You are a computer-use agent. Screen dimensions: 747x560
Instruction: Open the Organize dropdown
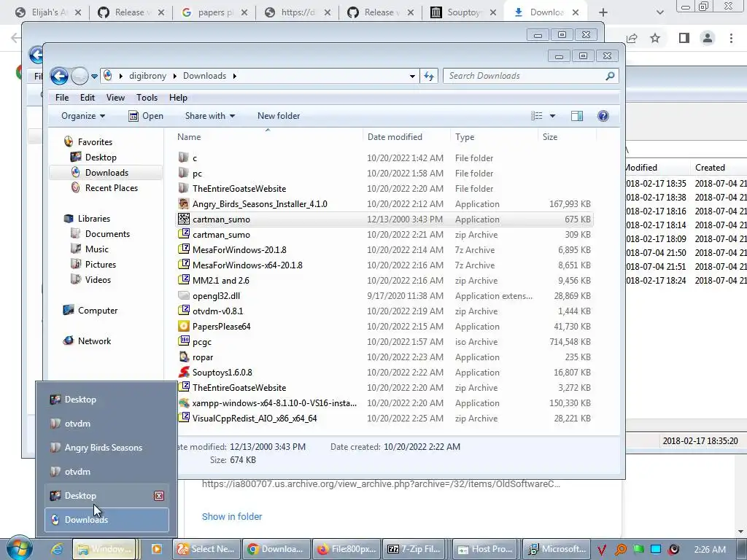pyautogui.click(x=83, y=116)
